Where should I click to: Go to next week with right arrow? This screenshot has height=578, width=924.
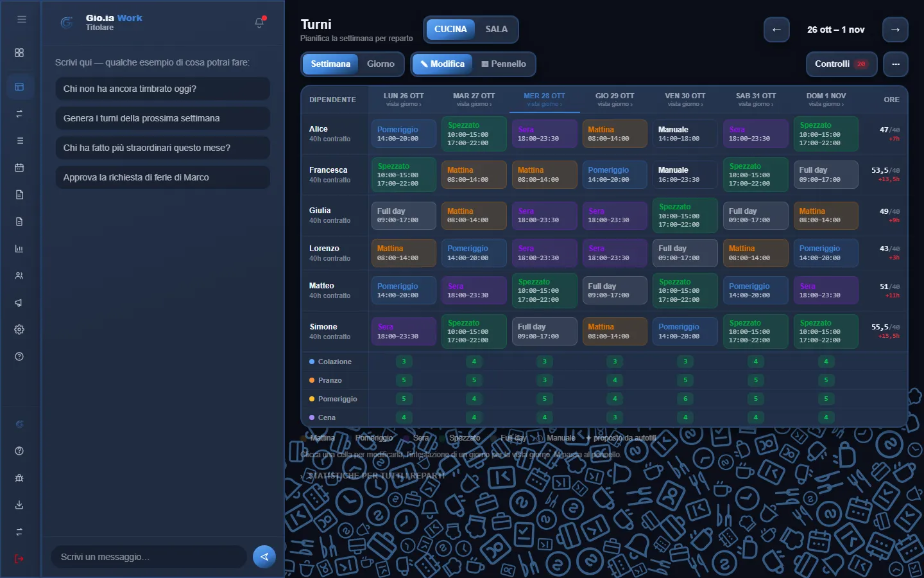click(895, 30)
